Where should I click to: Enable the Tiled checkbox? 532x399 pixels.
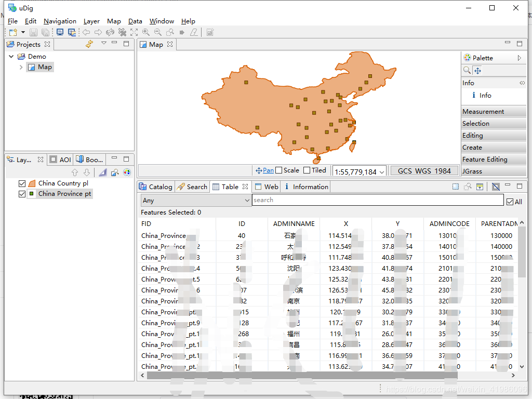tap(307, 170)
